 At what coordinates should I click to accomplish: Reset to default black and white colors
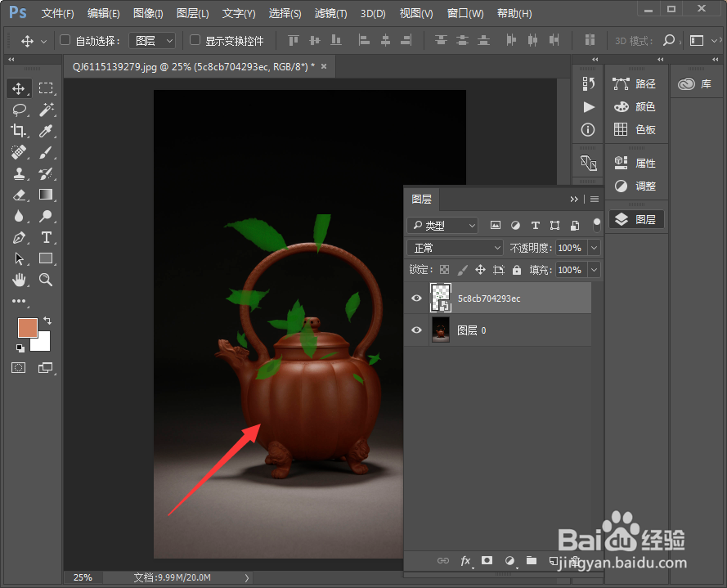click(x=20, y=348)
